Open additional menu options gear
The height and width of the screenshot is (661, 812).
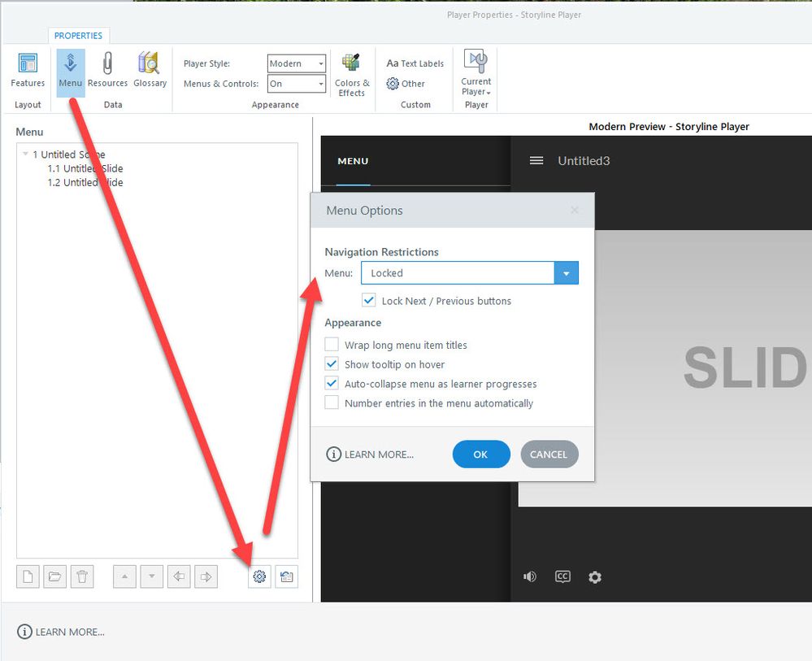coord(259,576)
